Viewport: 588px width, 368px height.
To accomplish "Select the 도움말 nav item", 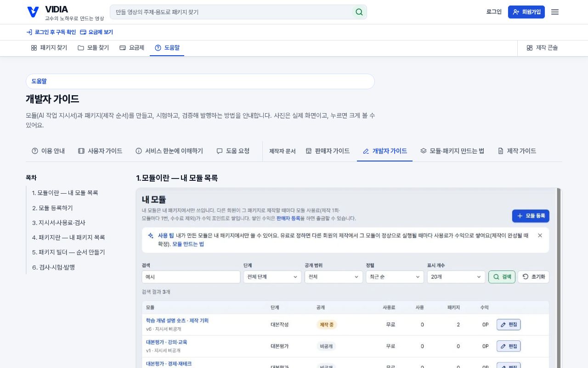I will point(167,48).
